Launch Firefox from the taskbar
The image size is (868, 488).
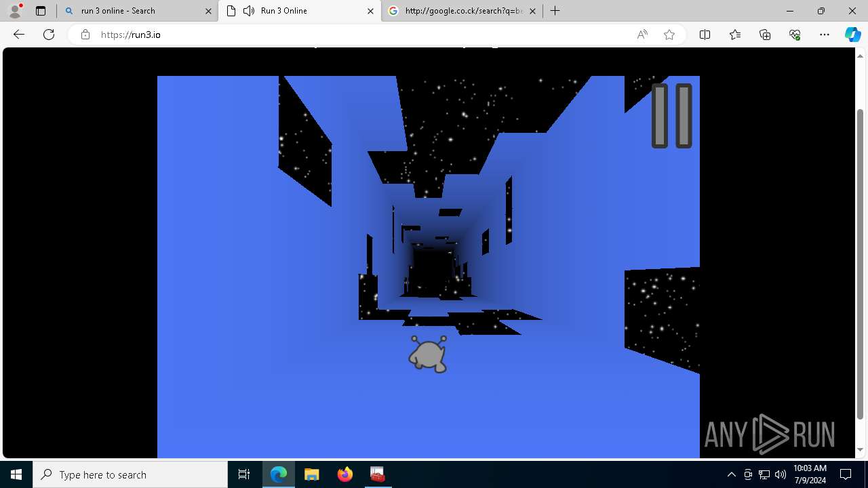click(x=345, y=474)
